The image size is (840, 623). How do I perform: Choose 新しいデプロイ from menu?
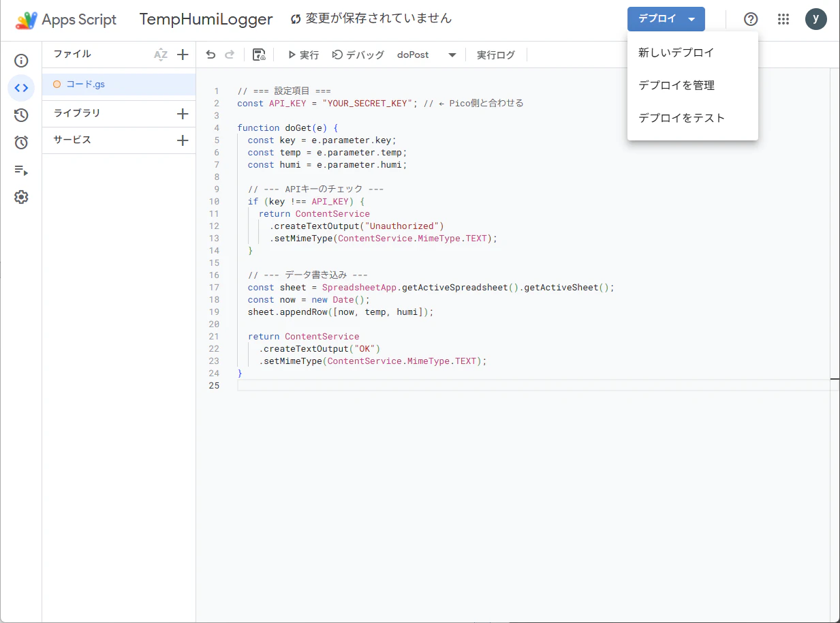click(x=693, y=52)
